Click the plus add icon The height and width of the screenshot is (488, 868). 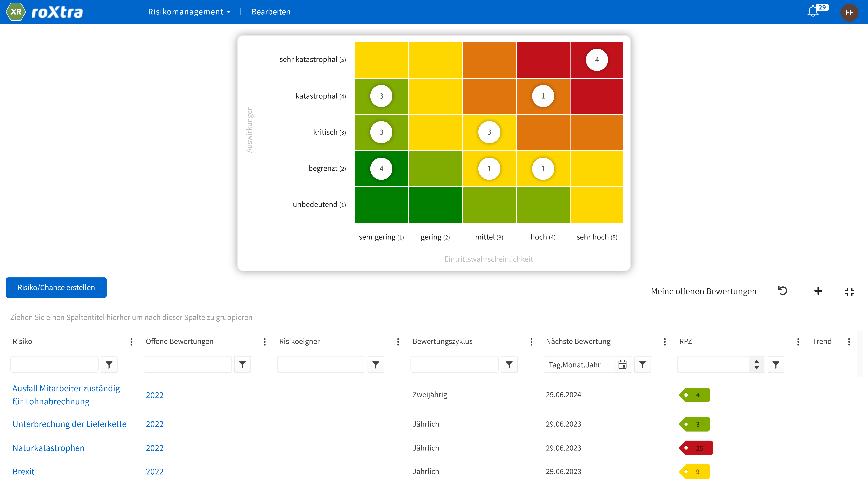(x=818, y=291)
